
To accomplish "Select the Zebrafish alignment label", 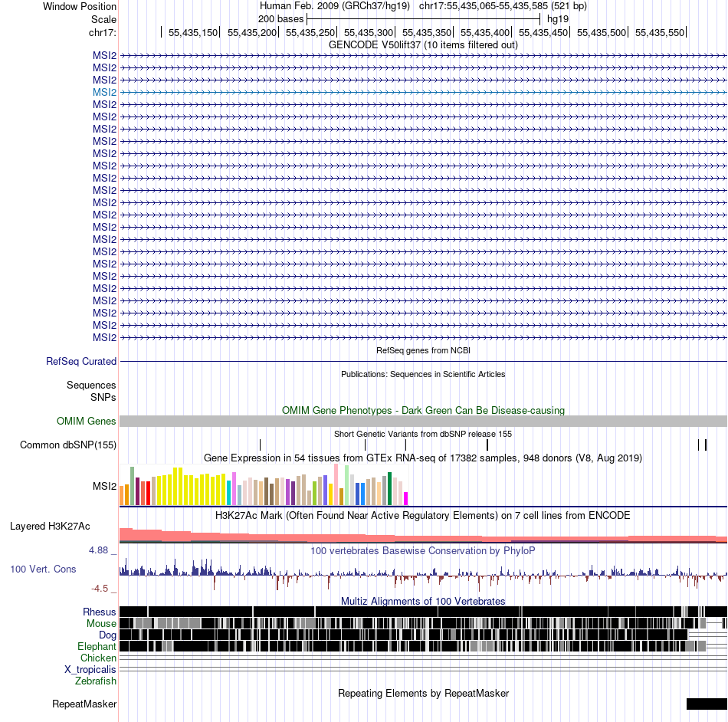I will tap(96, 681).
